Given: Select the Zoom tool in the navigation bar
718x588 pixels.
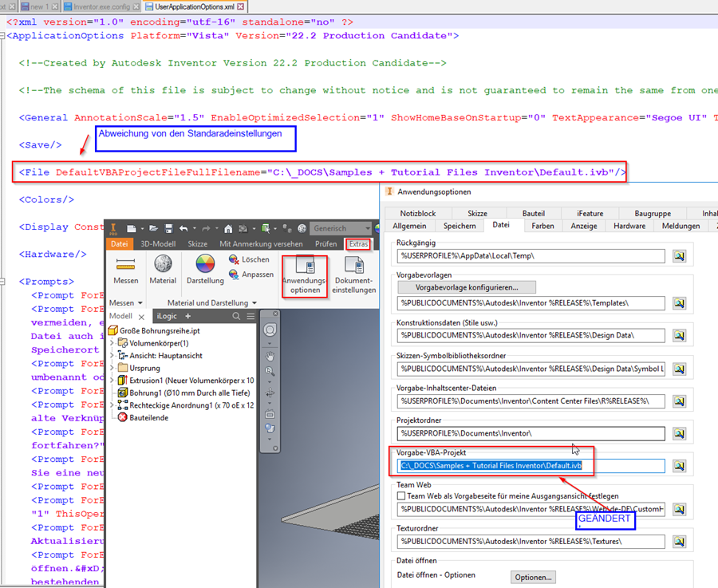Looking at the screenshot, I should [x=270, y=371].
